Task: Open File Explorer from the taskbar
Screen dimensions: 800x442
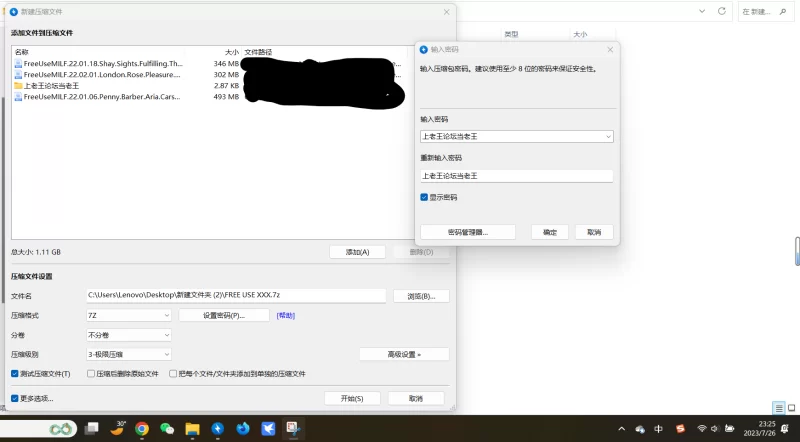Action: [x=192, y=429]
